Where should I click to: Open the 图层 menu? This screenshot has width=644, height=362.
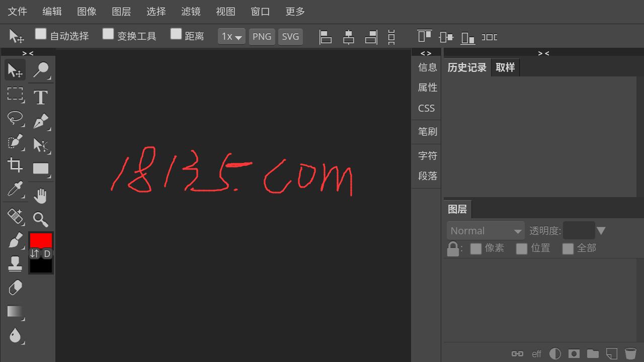pos(122,12)
